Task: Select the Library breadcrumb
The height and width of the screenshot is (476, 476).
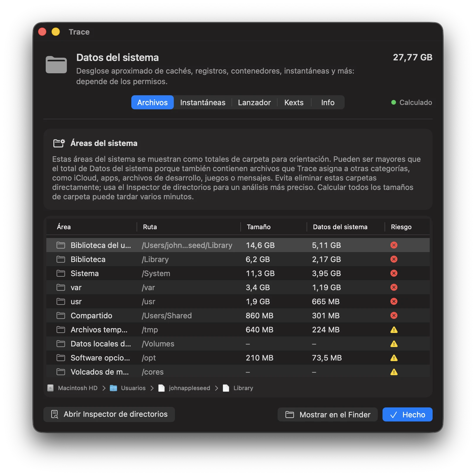Action: click(243, 388)
